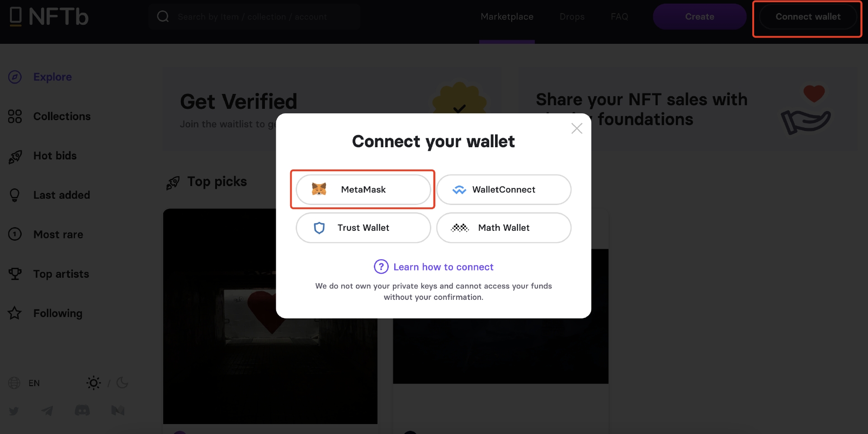This screenshot has width=868, height=434.
Task: Click the search magnifier icon
Action: (x=163, y=17)
